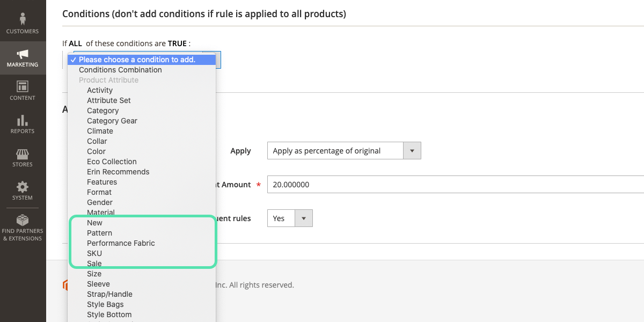Choose 'Attribute Set' from the condition list
Screen dimensions: 644x322
coord(109,100)
